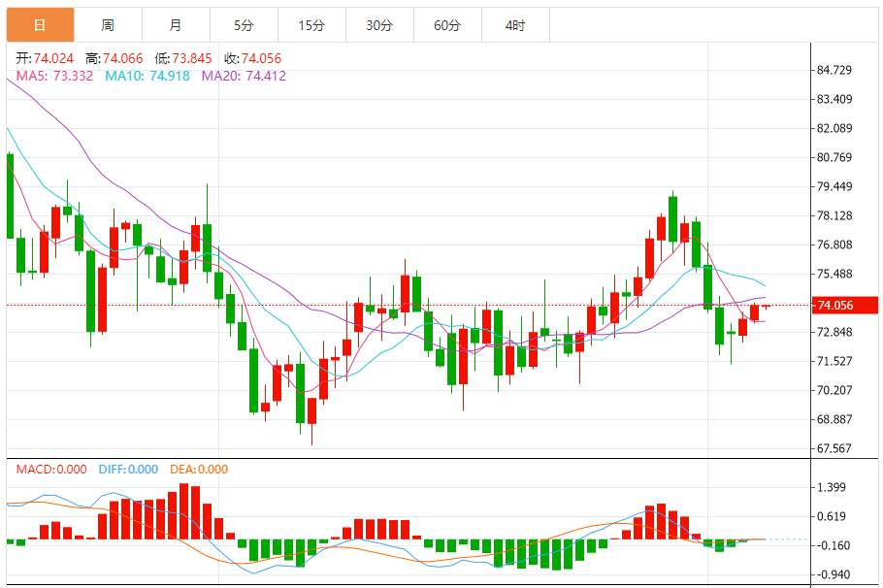
Task: Click the 67.567 price axis label
Action: coord(834,448)
